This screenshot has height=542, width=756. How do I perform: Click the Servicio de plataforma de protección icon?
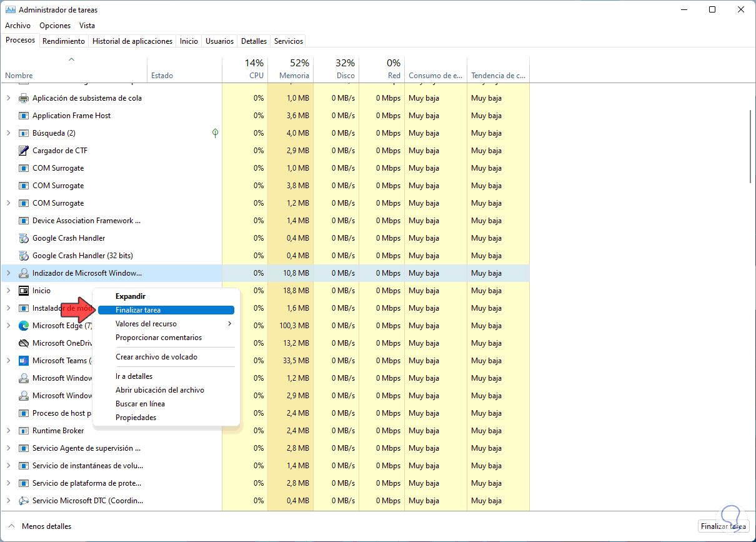(24, 483)
